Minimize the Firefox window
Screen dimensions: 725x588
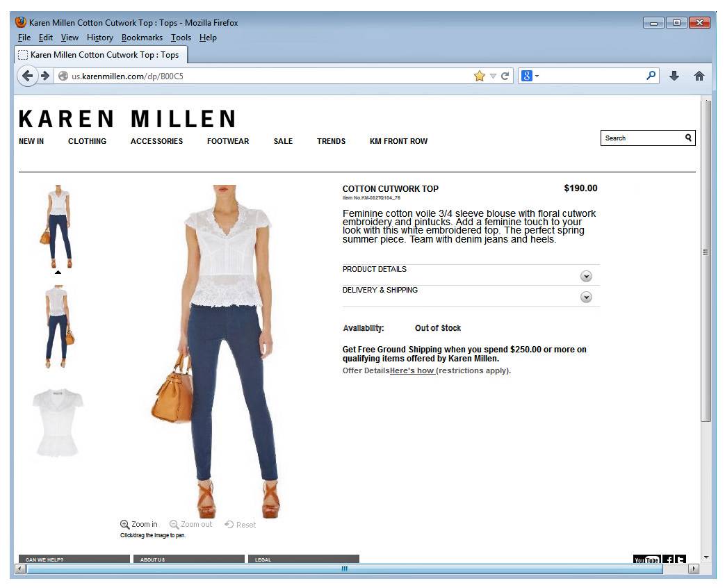(654, 23)
